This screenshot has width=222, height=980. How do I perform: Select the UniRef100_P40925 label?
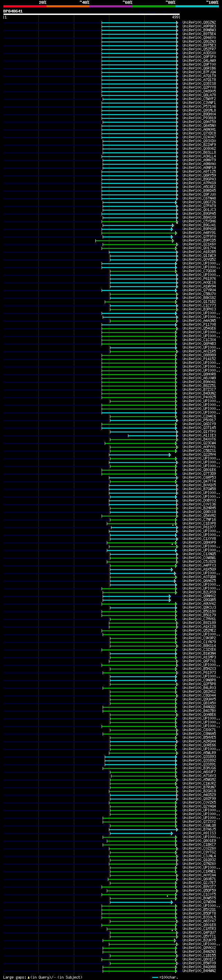click(x=199, y=397)
